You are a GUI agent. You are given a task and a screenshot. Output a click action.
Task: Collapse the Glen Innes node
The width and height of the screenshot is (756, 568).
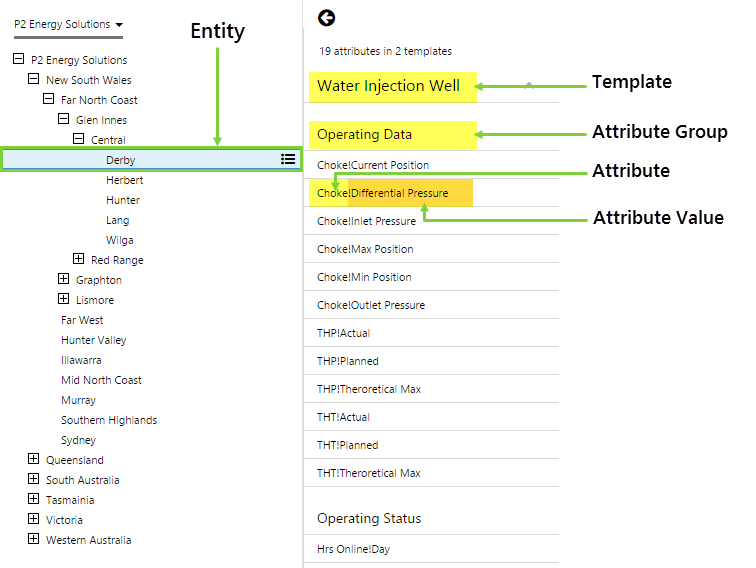[x=63, y=120]
